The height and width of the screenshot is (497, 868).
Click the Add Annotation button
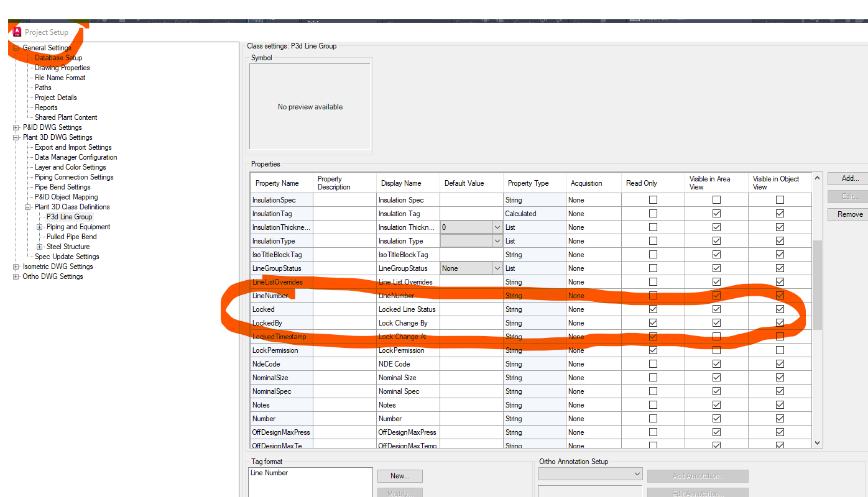698,475
